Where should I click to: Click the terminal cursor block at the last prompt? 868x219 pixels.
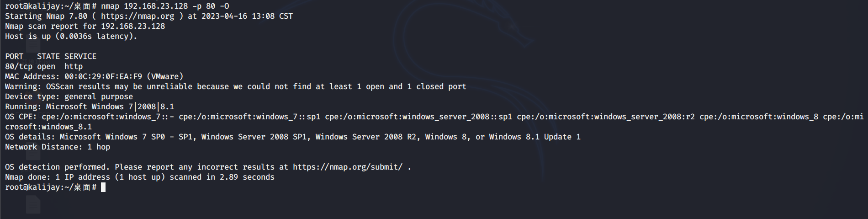click(103, 187)
